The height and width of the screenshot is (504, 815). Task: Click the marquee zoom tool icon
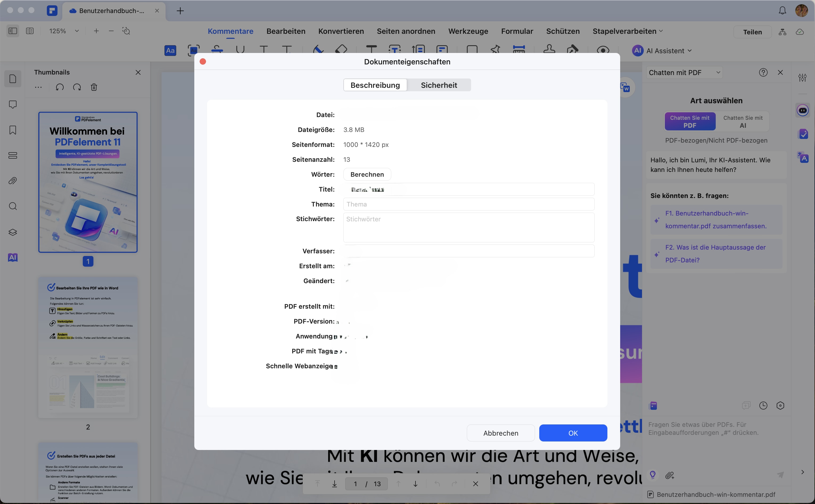click(126, 31)
